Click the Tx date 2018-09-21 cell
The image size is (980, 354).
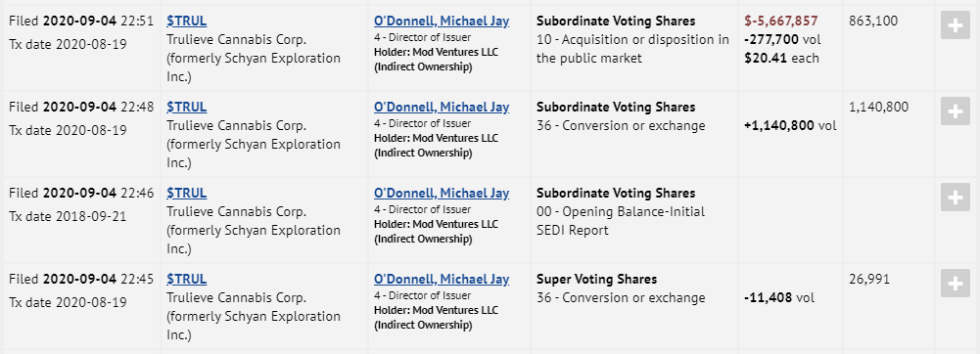point(68,217)
